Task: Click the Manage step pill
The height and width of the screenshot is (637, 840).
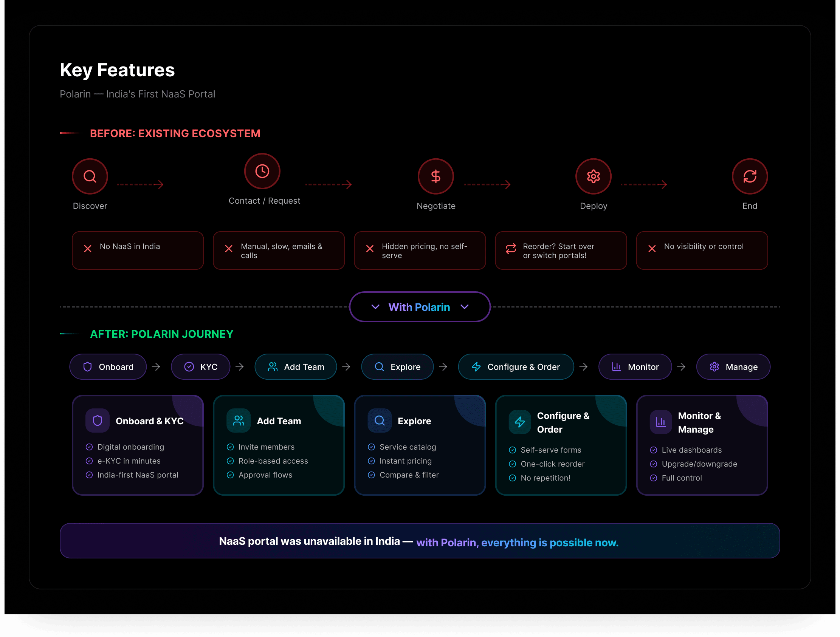Action: [x=733, y=367]
